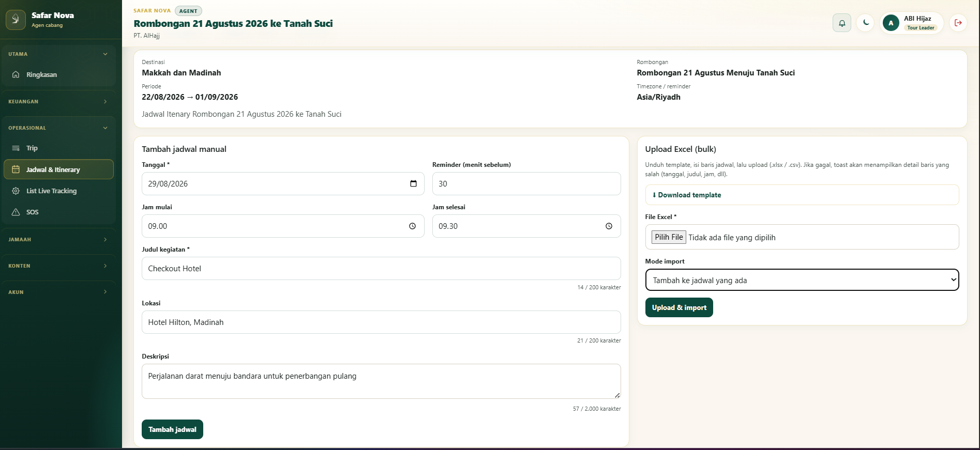The image size is (980, 450).
Task: Click the Lokasi input field
Action: point(381,322)
